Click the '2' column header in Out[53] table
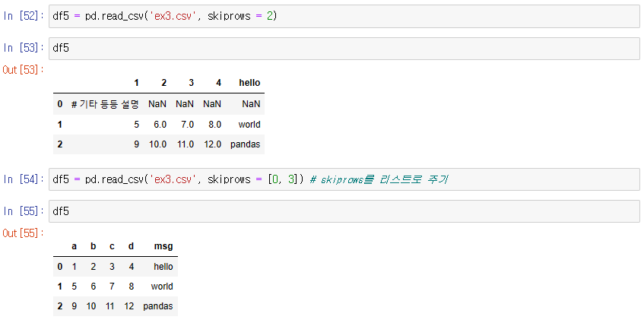Screen dimensions: 644x323 [163, 83]
